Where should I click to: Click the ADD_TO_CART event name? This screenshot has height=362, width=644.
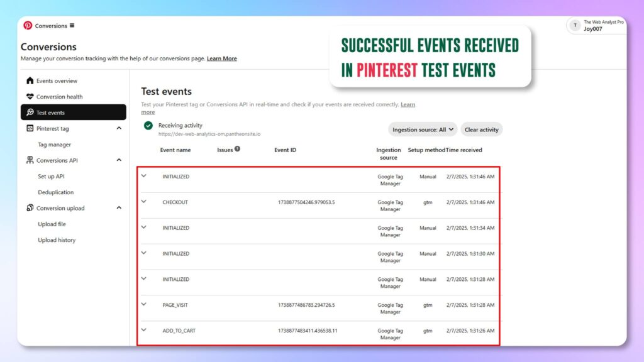tap(179, 331)
